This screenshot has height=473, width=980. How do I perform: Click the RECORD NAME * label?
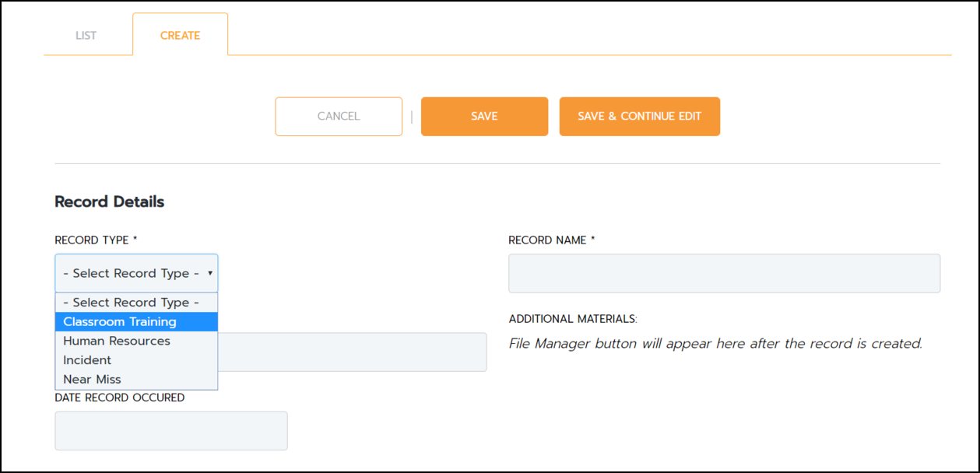[552, 240]
